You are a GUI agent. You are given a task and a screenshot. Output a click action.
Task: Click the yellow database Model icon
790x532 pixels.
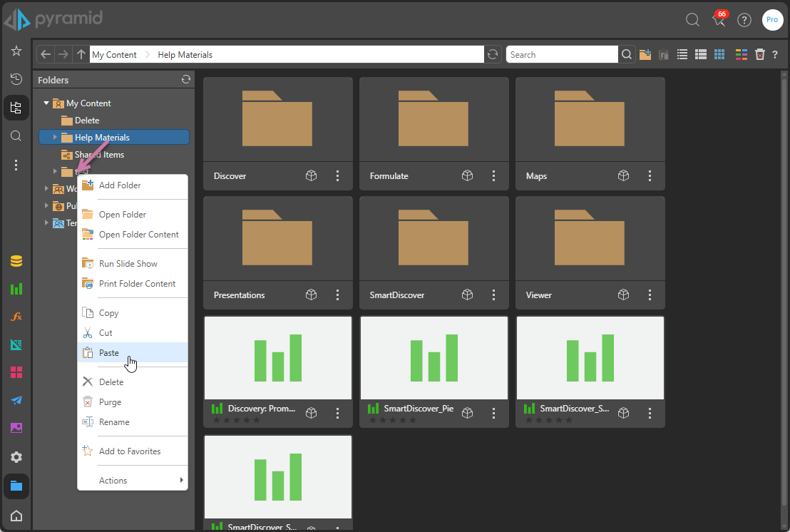tap(16, 261)
